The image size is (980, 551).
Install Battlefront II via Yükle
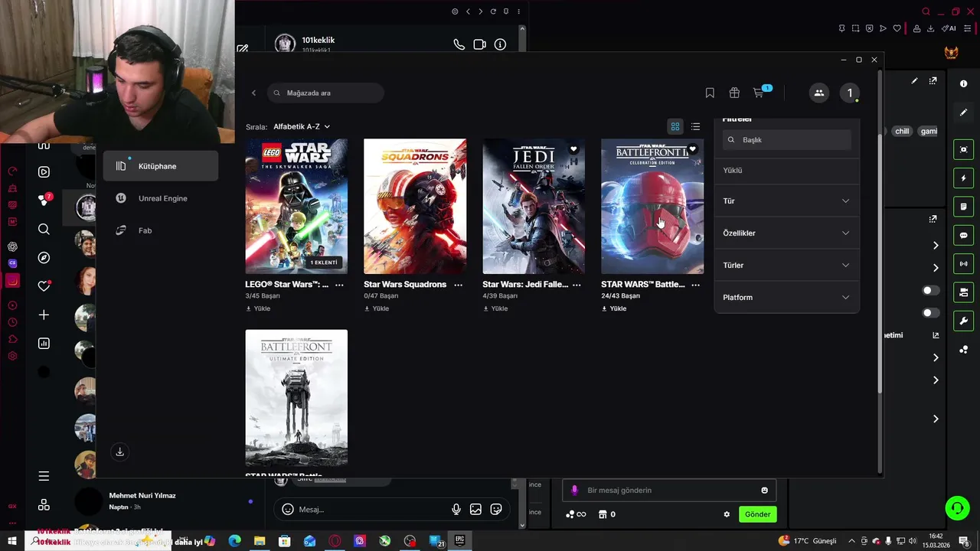pyautogui.click(x=614, y=308)
